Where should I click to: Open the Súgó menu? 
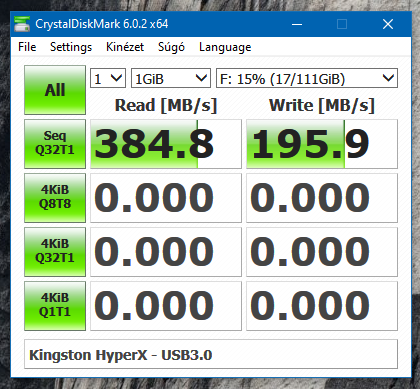point(171,47)
